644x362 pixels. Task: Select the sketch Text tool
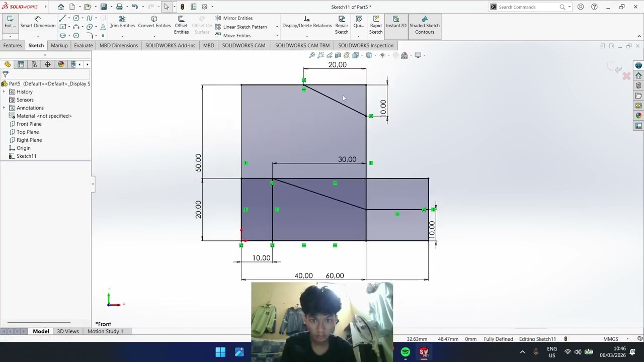click(x=103, y=26)
